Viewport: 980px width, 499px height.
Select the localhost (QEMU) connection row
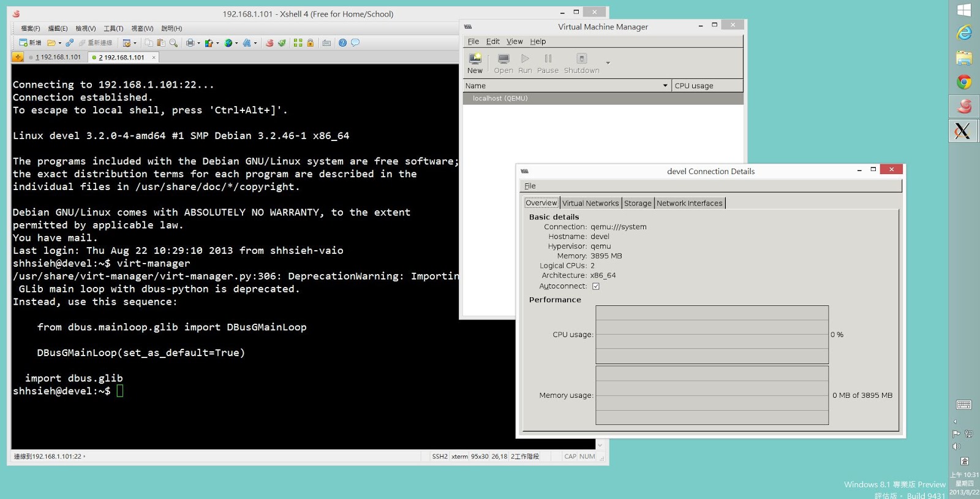pyautogui.click(x=603, y=98)
